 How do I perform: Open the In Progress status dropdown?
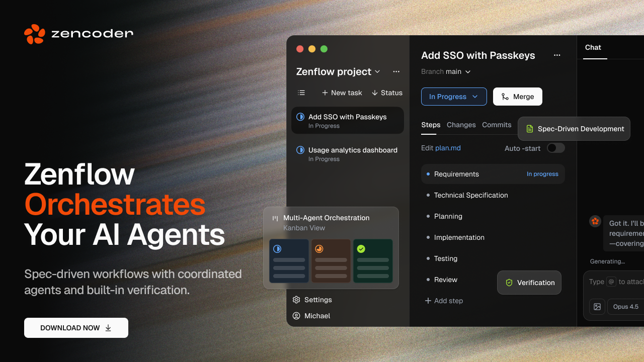coord(454,97)
